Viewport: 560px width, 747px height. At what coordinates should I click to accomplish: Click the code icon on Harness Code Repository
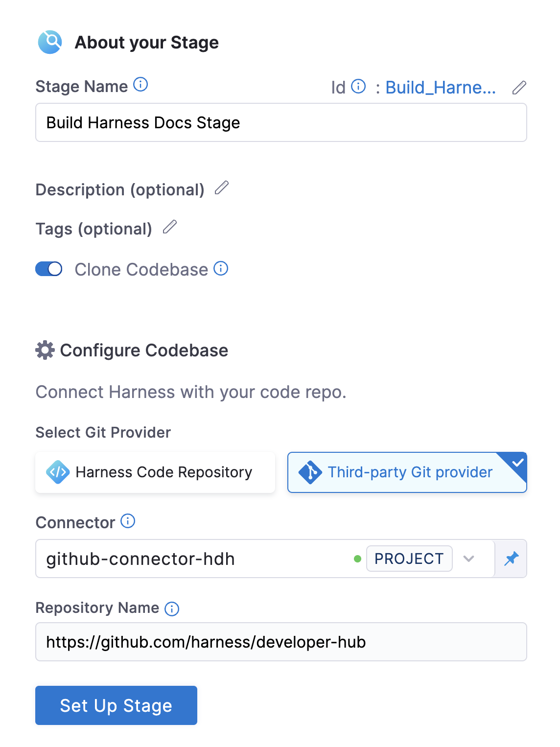pyautogui.click(x=57, y=472)
